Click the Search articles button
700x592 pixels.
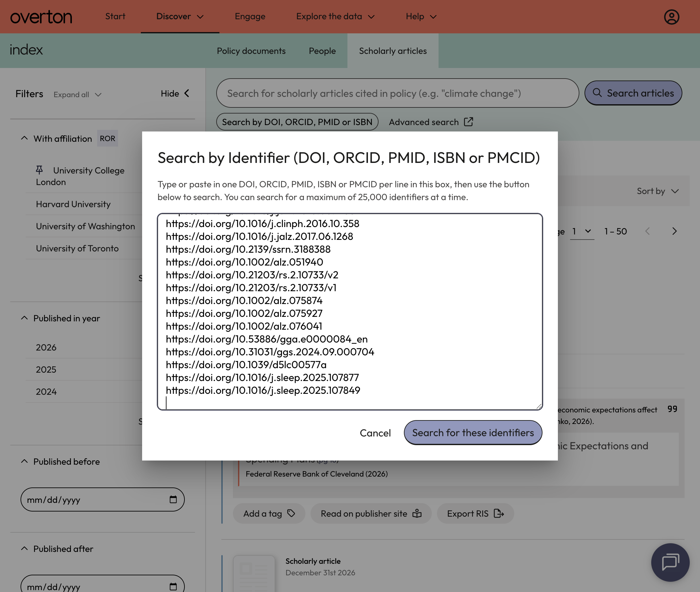pos(633,93)
